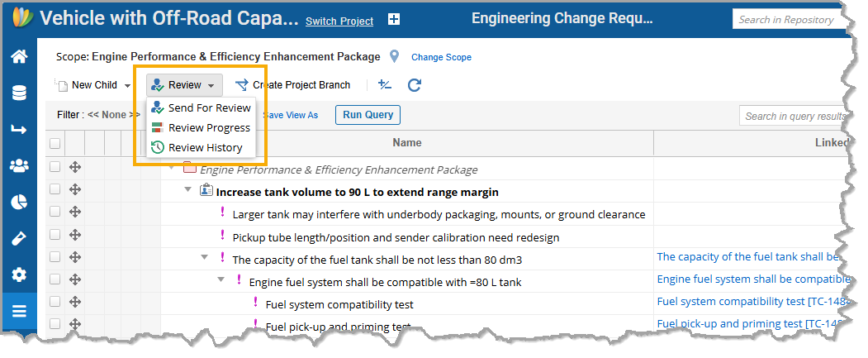Collapse the fuel tank capacity requirement node
This screenshot has width=868, height=358.
coord(205,258)
